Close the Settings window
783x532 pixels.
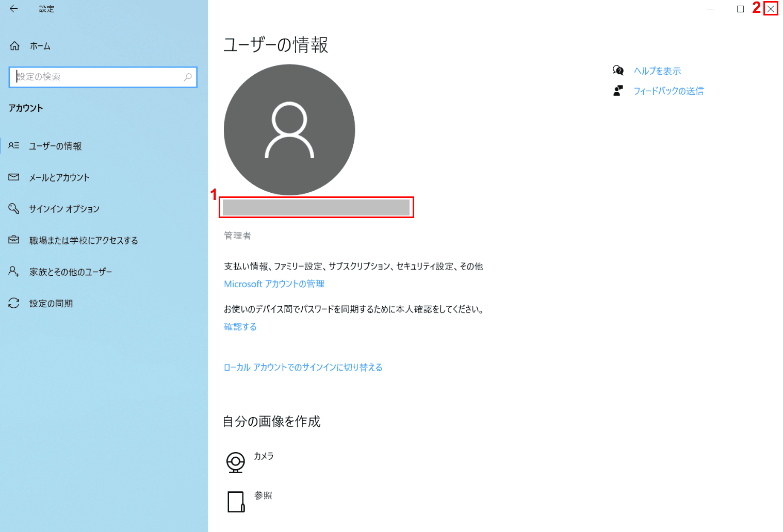771,9
